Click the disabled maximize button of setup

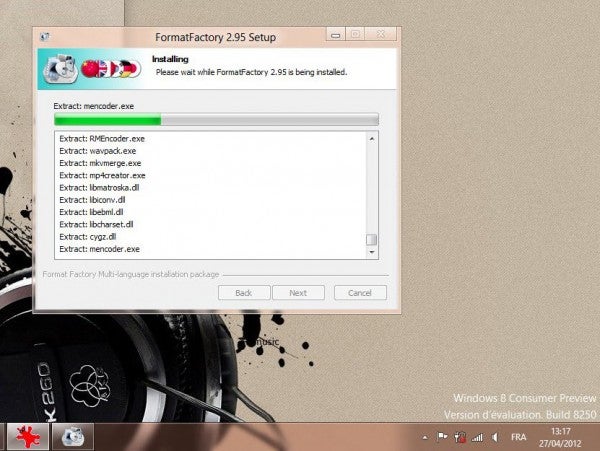click(x=355, y=34)
